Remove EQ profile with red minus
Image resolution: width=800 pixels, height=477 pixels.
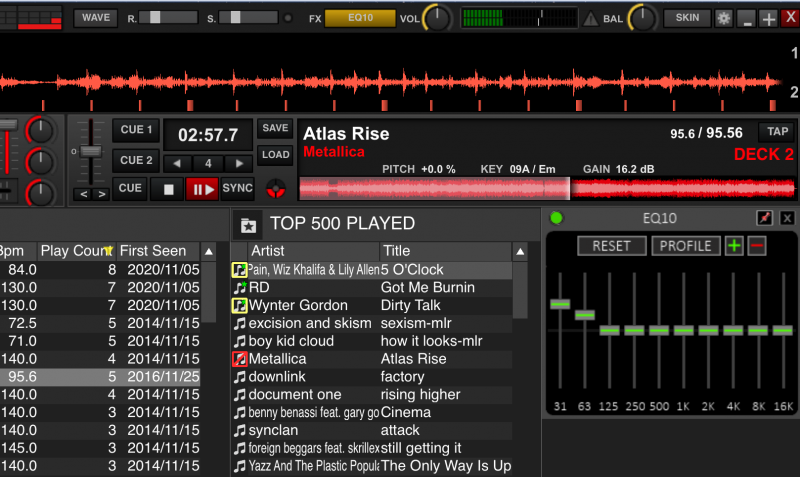pos(757,246)
